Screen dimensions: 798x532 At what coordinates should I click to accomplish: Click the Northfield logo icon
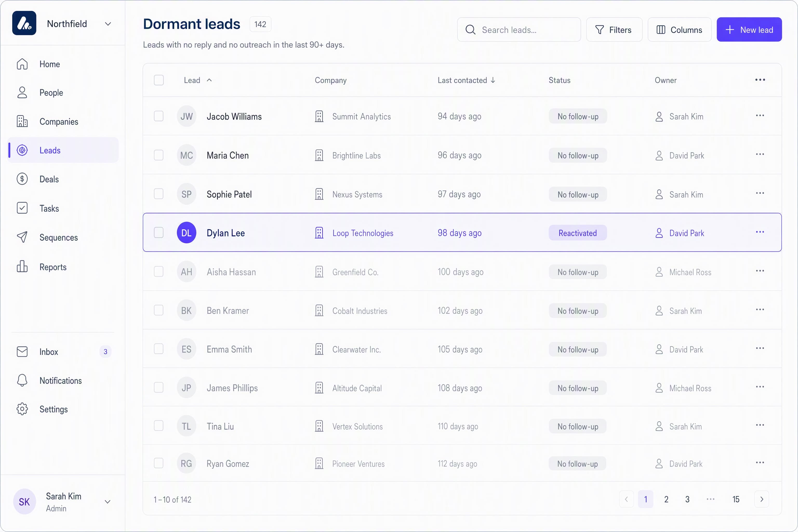pos(24,23)
